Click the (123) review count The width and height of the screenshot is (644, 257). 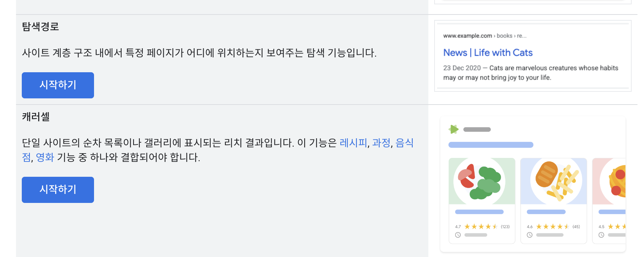tap(505, 227)
